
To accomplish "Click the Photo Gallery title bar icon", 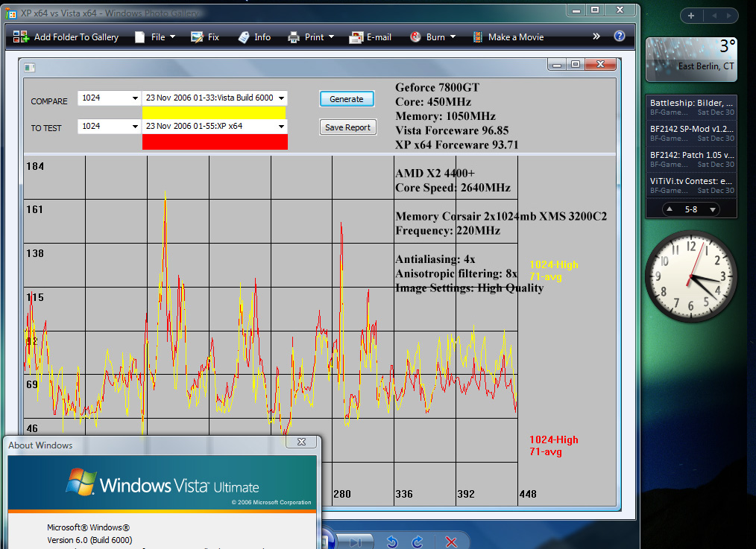I will [x=10, y=13].
